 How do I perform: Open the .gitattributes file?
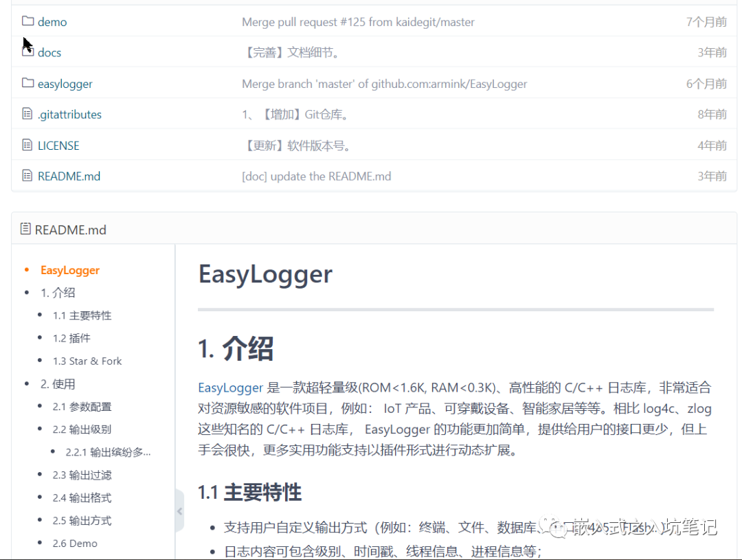click(69, 115)
